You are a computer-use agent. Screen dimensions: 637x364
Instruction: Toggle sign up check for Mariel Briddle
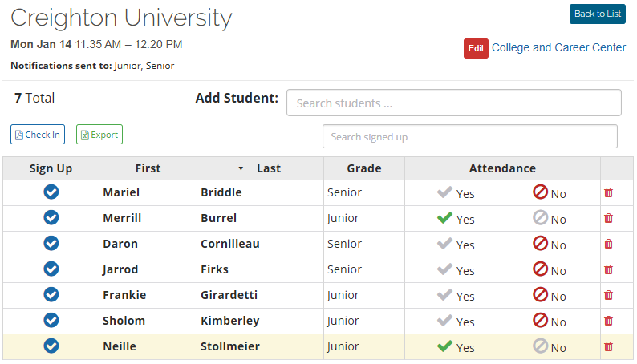click(51, 192)
